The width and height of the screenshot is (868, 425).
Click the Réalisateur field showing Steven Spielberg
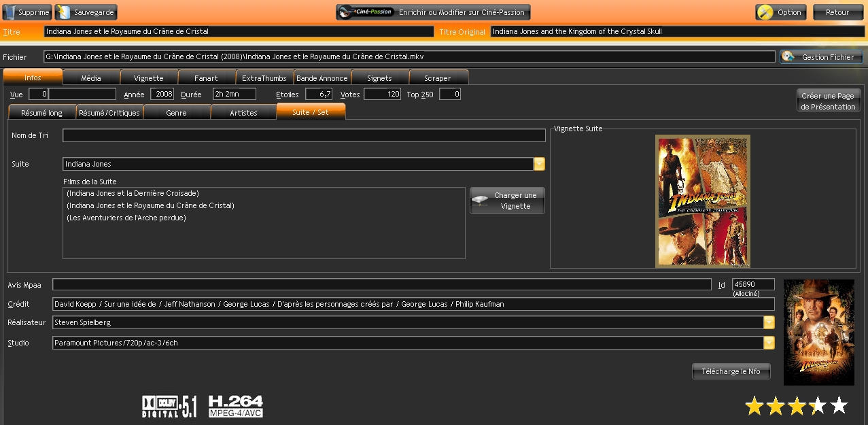point(408,322)
